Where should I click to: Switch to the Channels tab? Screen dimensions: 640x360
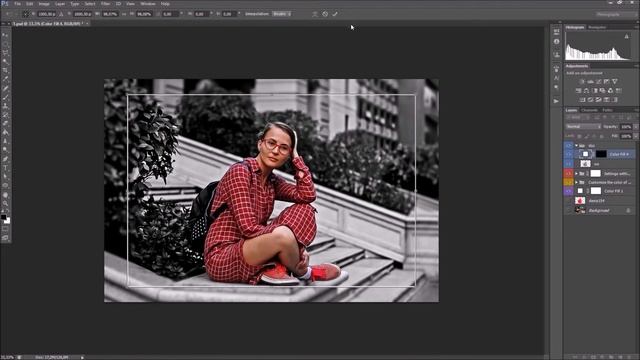589,110
